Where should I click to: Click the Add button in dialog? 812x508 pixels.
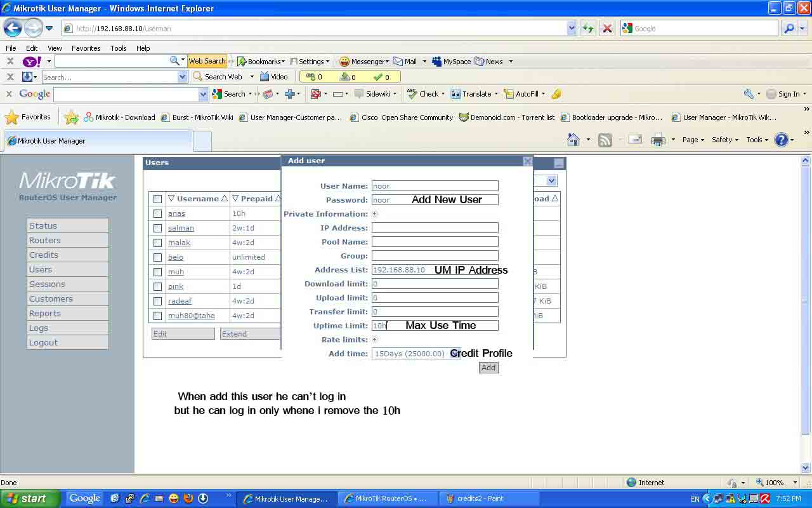click(x=488, y=368)
